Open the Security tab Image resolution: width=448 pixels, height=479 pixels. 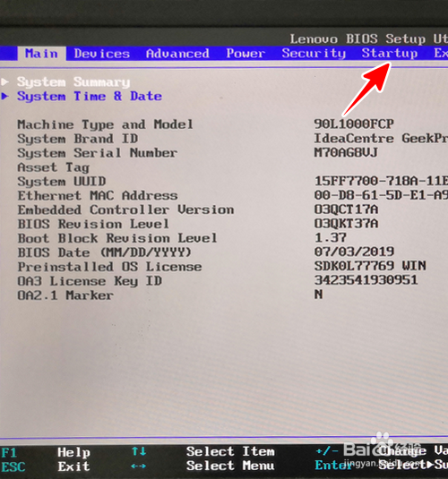[314, 54]
